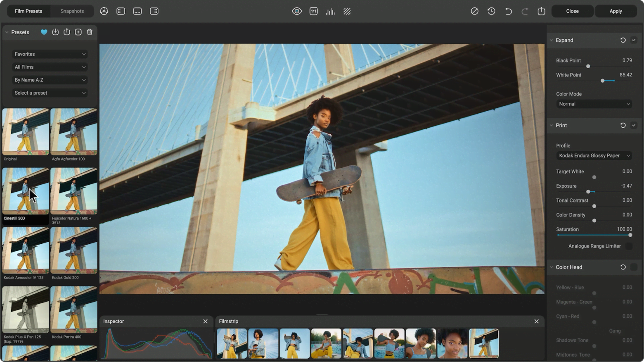This screenshot has height=362, width=644.
Task: Adjust the Black Point slider
Action: click(588, 66)
